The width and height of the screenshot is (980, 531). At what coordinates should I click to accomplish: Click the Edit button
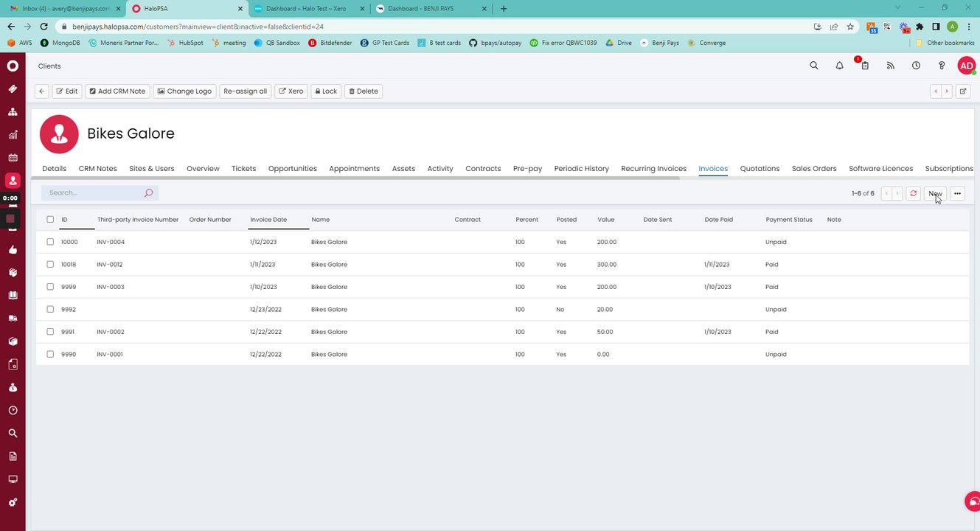click(67, 91)
